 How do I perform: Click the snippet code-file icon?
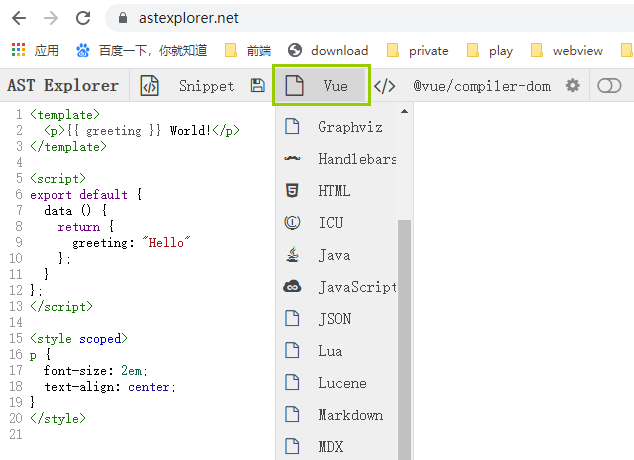pos(150,86)
